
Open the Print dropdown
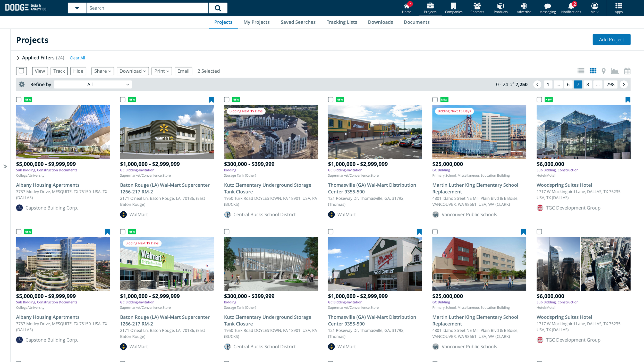(162, 71)
